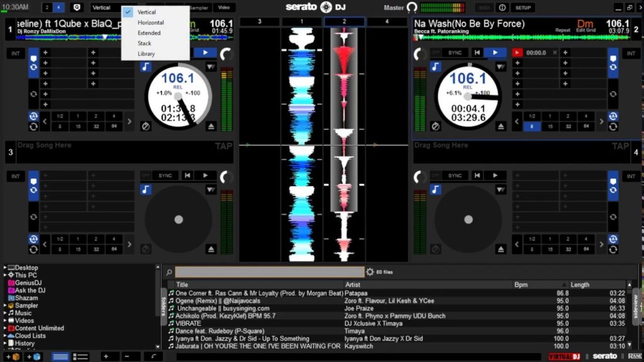Image resolution: width=644 pixels, height=362 pixels.
Task: Toggle auto loop (A) icon on deck 1
Action: pos(33,116)
